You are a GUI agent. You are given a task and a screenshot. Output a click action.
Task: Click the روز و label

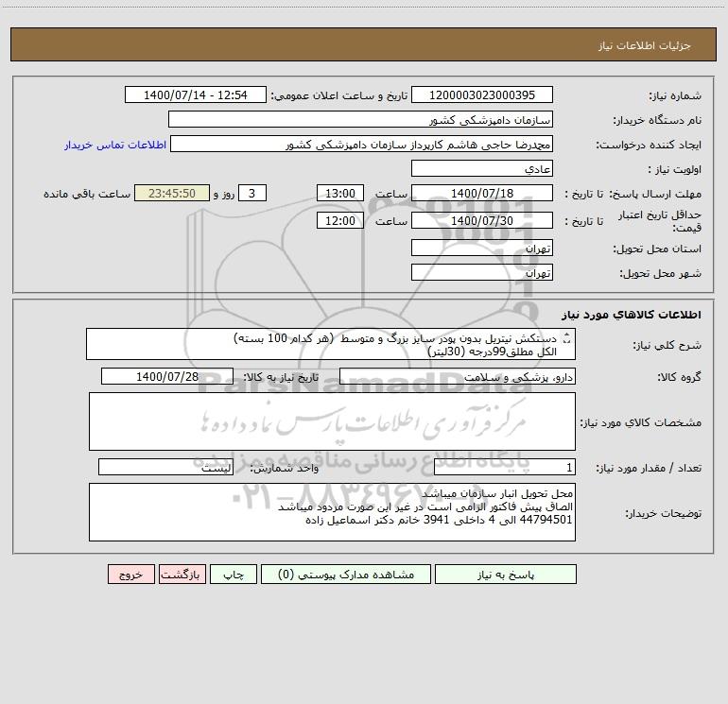tap(224, 194)
